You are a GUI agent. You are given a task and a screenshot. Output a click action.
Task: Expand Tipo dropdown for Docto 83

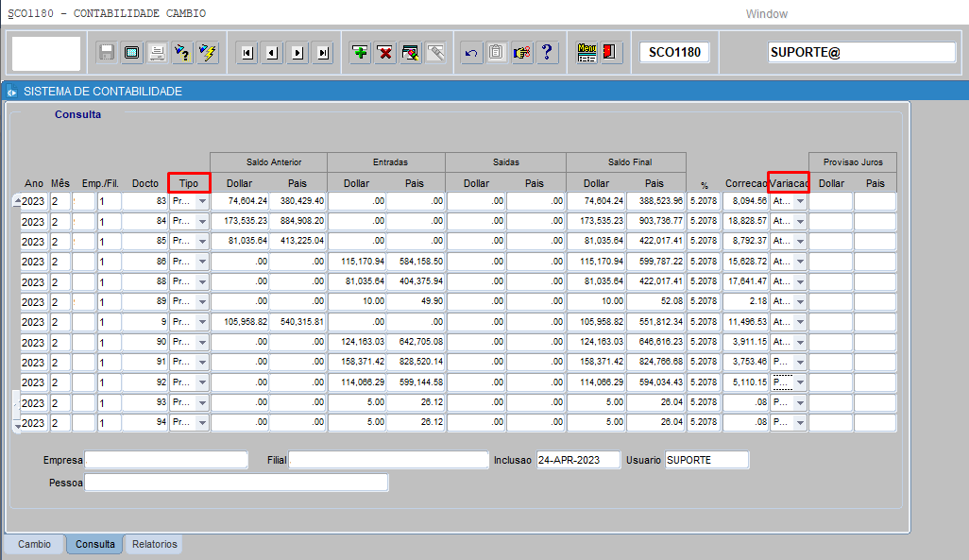(x=202, y=201)
